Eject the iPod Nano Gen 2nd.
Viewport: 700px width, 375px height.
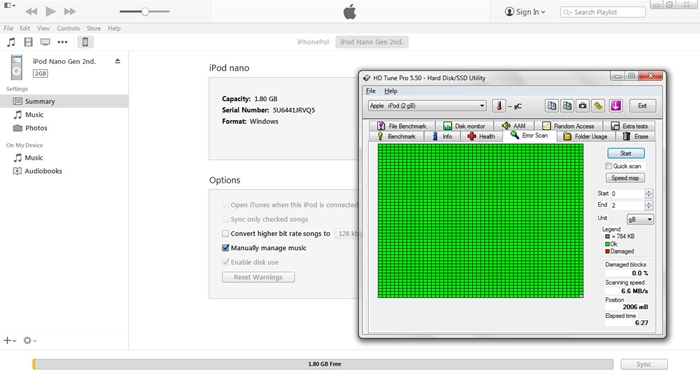pos(117,61)
